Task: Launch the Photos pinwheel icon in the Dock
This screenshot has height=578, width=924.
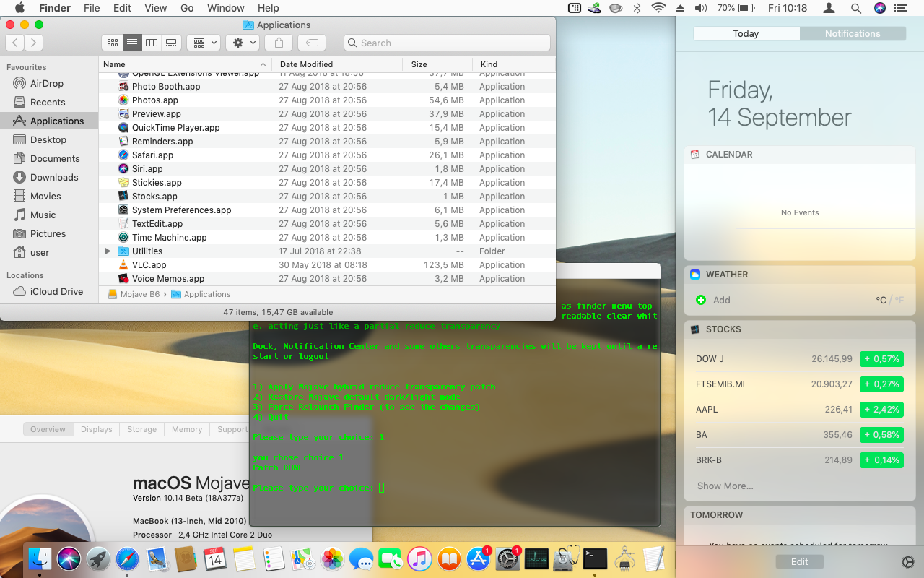Action: point(332,558)
